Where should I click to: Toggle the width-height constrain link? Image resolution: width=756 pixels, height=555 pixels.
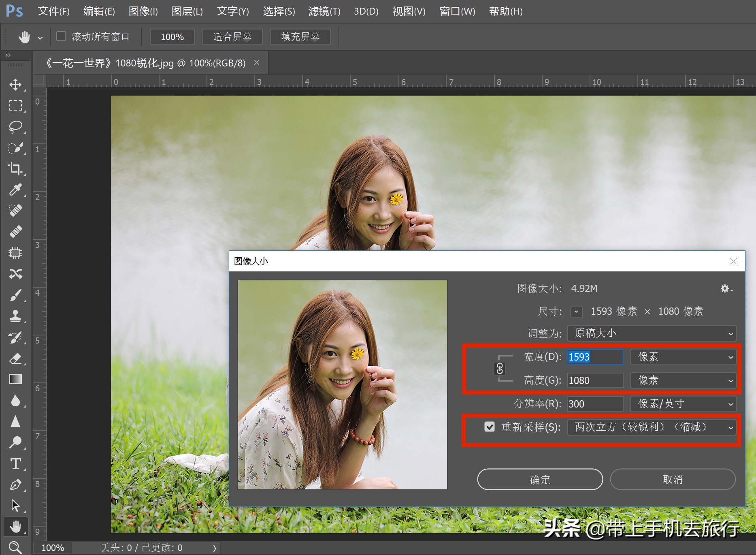[500, 369]
